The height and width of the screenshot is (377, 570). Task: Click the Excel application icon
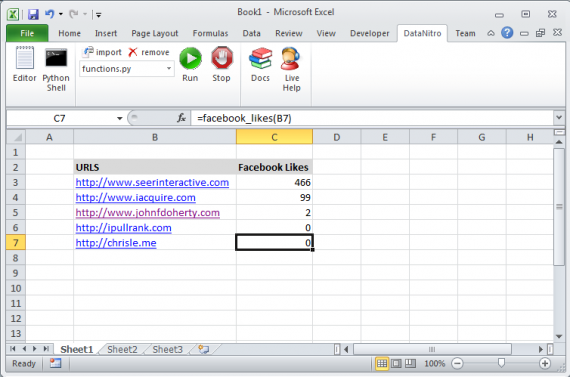point(13,14)
